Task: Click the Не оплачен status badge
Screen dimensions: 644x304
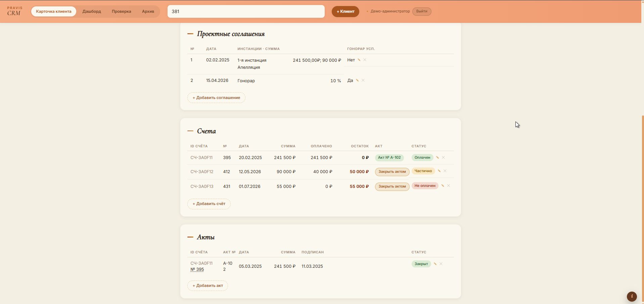Action: [425, 186]
